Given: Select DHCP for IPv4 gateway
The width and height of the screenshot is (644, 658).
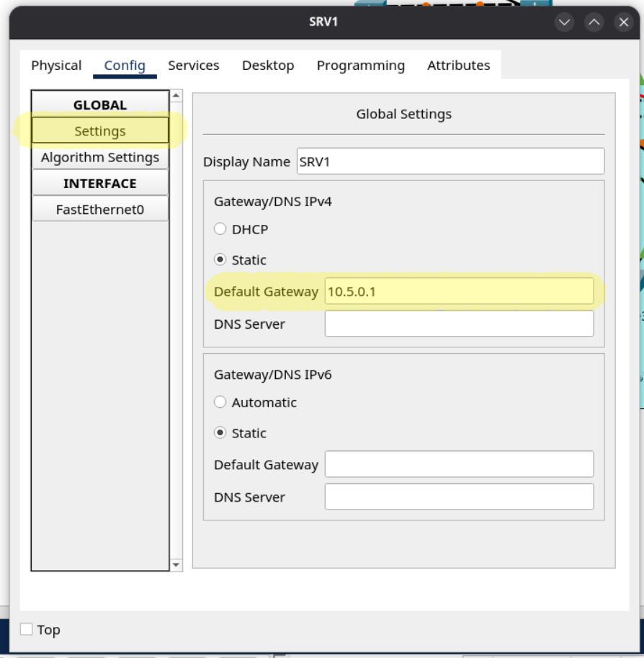Looking at the screenshot, I should (220, 229).
